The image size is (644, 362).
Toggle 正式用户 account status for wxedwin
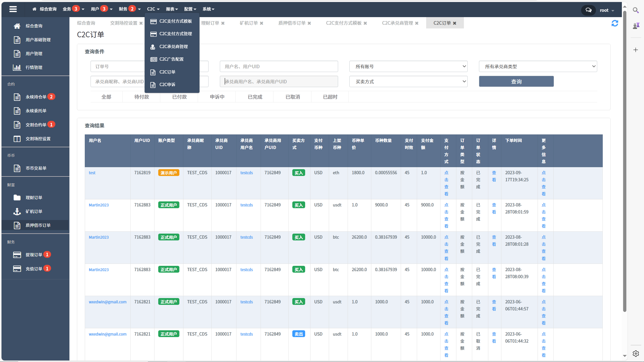tap(169, 302)
